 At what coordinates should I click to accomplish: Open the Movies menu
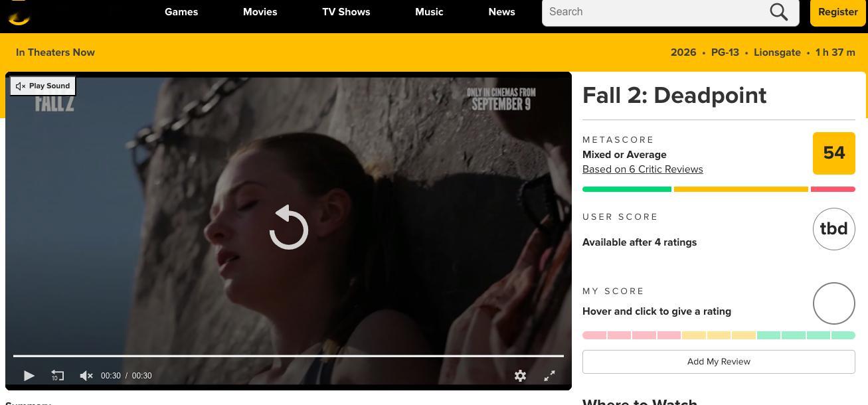(x=260, y=12)
